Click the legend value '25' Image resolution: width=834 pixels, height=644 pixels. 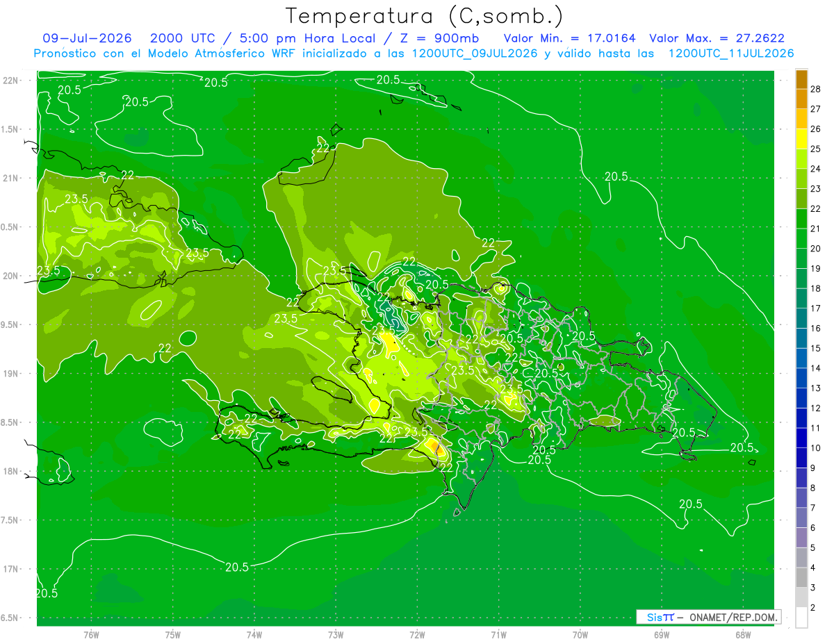(815, 149)
